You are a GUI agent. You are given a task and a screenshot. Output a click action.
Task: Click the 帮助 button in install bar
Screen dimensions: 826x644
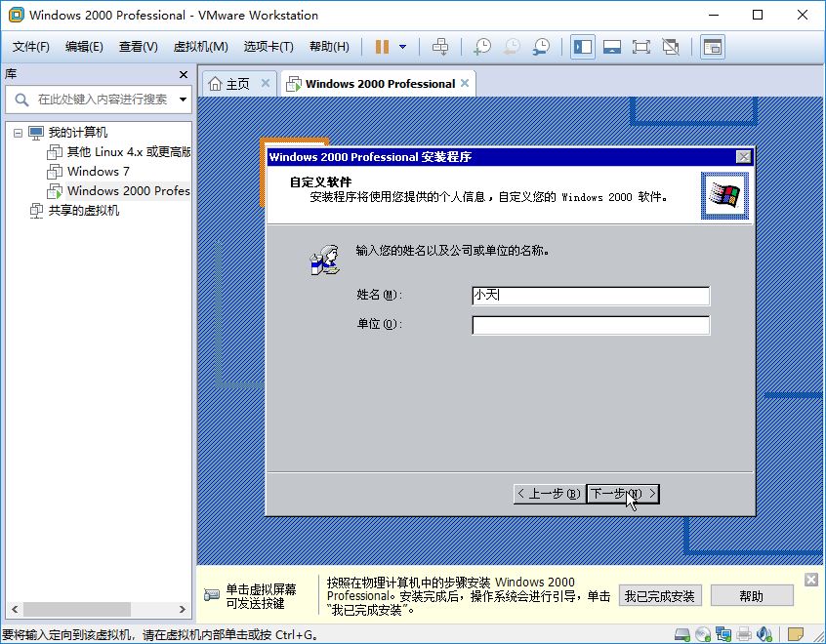(752, 596)
